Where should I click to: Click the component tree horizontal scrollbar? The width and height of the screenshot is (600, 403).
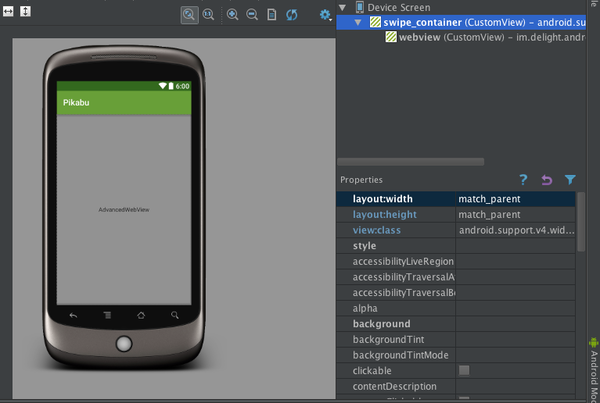410,161
